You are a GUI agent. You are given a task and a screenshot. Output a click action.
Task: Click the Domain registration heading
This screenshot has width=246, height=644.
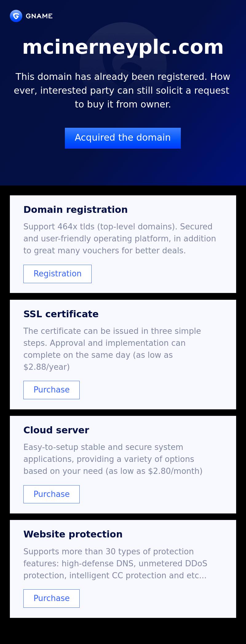(75, 209)
